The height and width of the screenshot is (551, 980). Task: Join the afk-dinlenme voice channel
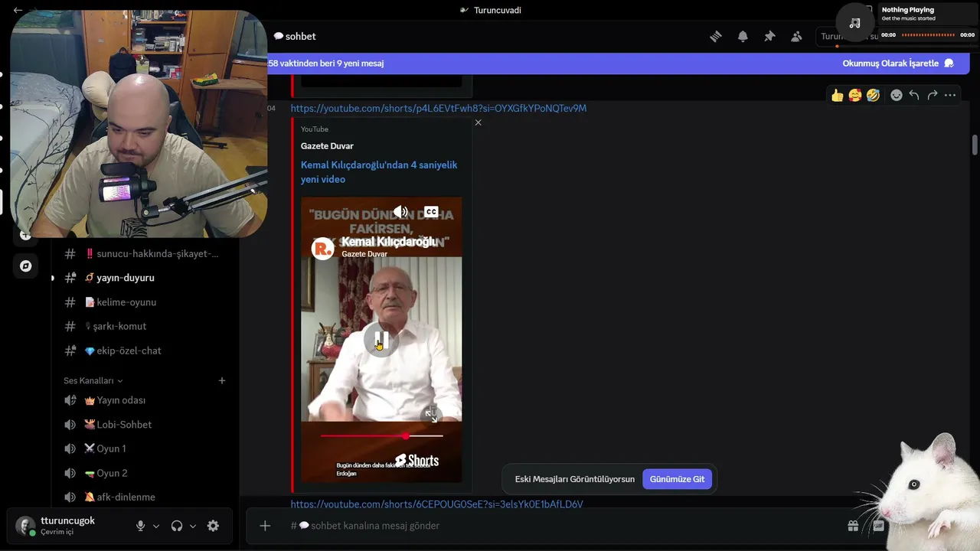(x=144, y=497)
